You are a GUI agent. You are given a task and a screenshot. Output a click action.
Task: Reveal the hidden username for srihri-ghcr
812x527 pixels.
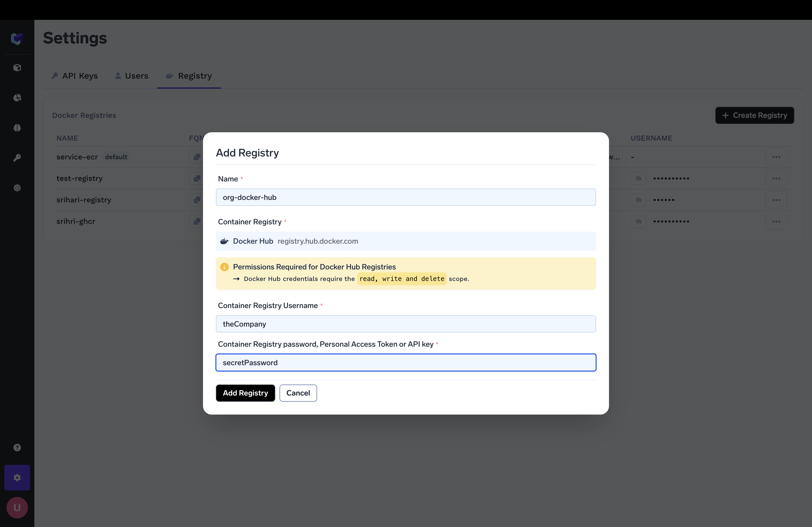pyautogui.click(x=638, y=222)
